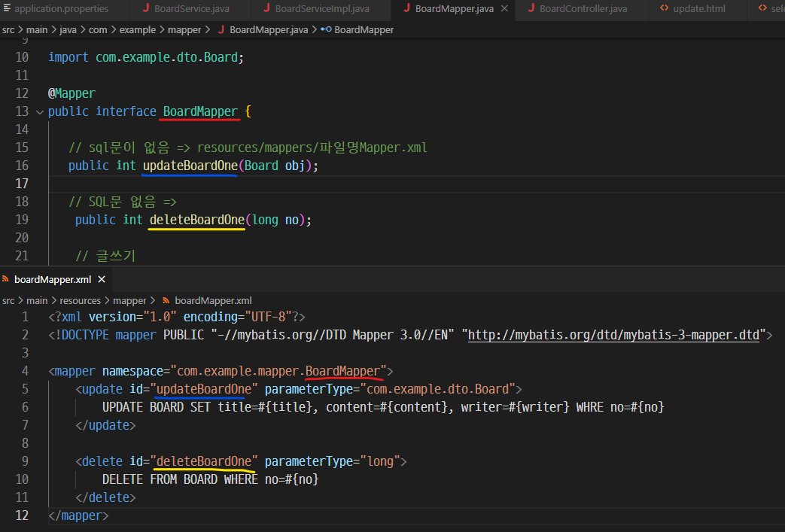Open the BoardService.java tab
Screen dimensions: 785x532
pyautogui.click(x=191, y=8)
